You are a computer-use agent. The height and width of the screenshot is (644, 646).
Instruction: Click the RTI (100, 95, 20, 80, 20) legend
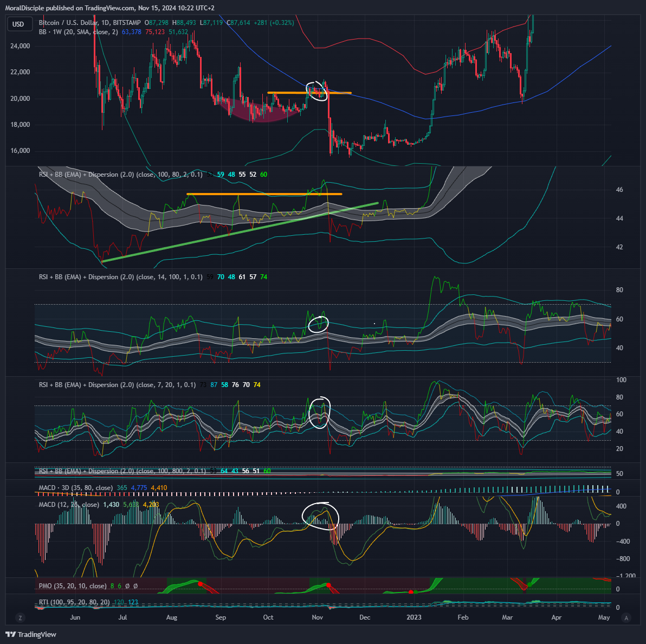point(74,602)
